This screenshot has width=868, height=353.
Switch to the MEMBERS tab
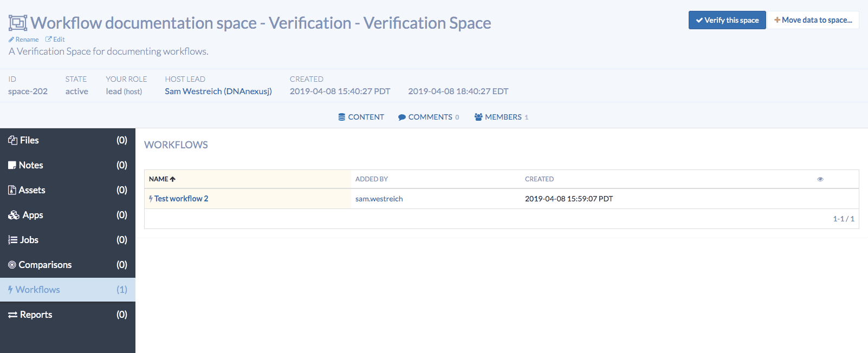[501, 117]
